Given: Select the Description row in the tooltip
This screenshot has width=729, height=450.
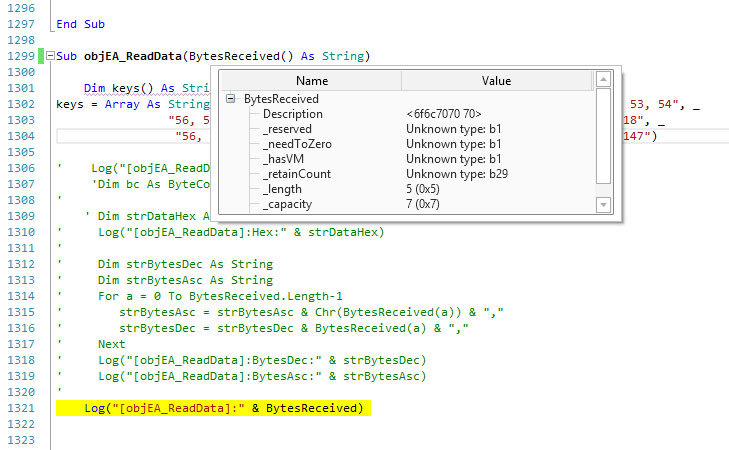Looking at the screenshot, I should [x=292, y=114].
